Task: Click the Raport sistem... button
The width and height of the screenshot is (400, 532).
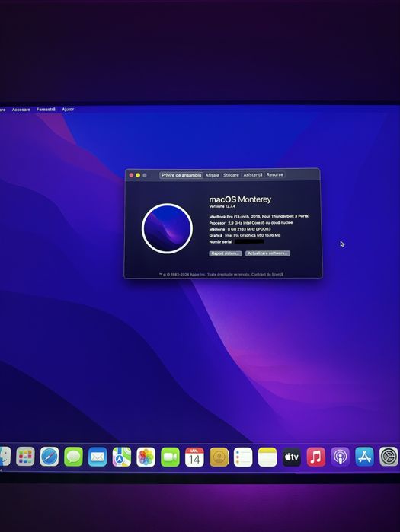Action: pyautogui.click(x=225, y=253)
